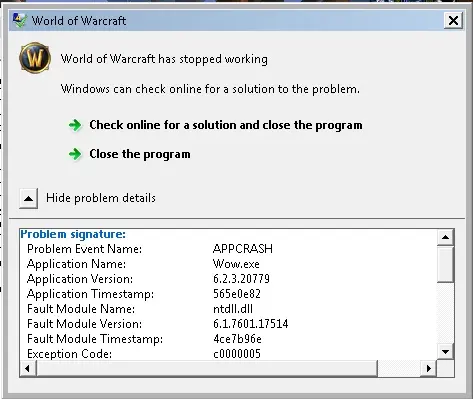
Task: Click the Fault Module Timestamp label
Action: pyautogui.click(x=95, y=339)
